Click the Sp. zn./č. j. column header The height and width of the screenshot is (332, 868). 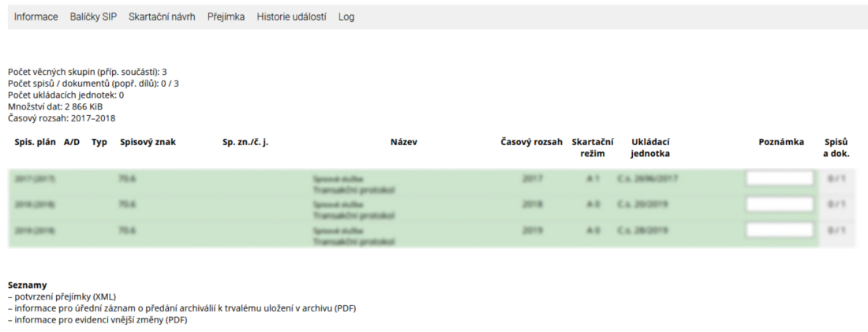(x=245, y=142)
